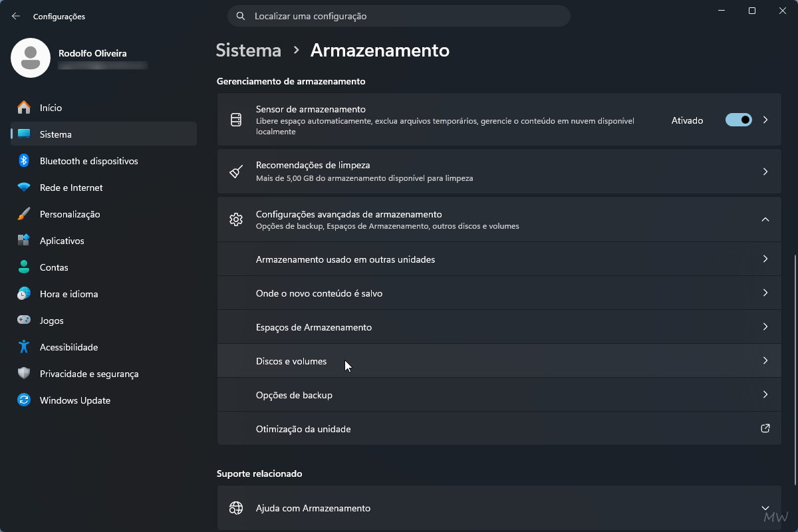Screen dimensions: 798x532
Task: Go to Início in sidebar
Action: click(104, 108)
